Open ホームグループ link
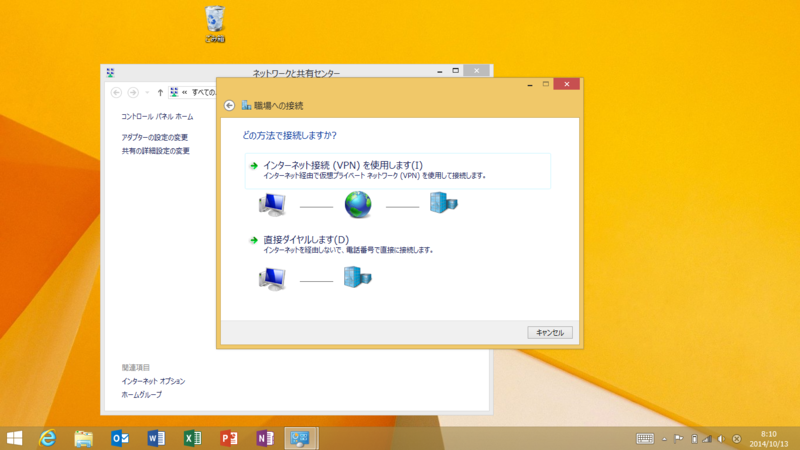Screen dimensions: 800x450 click(141, 395)
